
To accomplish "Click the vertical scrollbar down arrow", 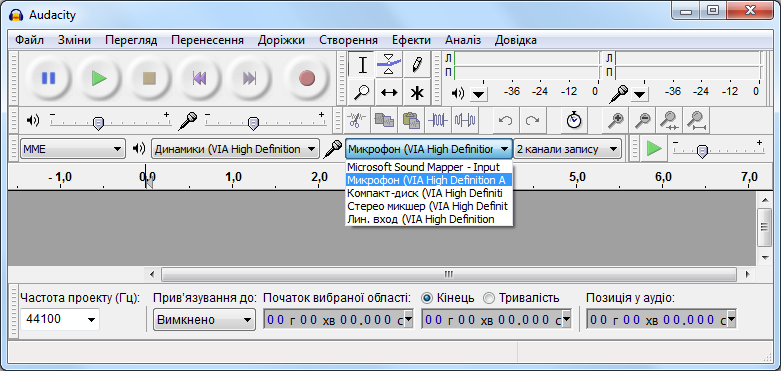I will pos(766,258).
